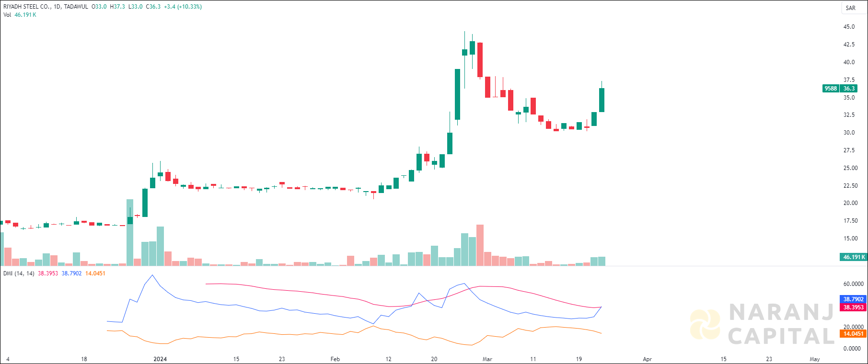Click the Feb label on time axis
868x364 pixels.
(x=335, y=359)
